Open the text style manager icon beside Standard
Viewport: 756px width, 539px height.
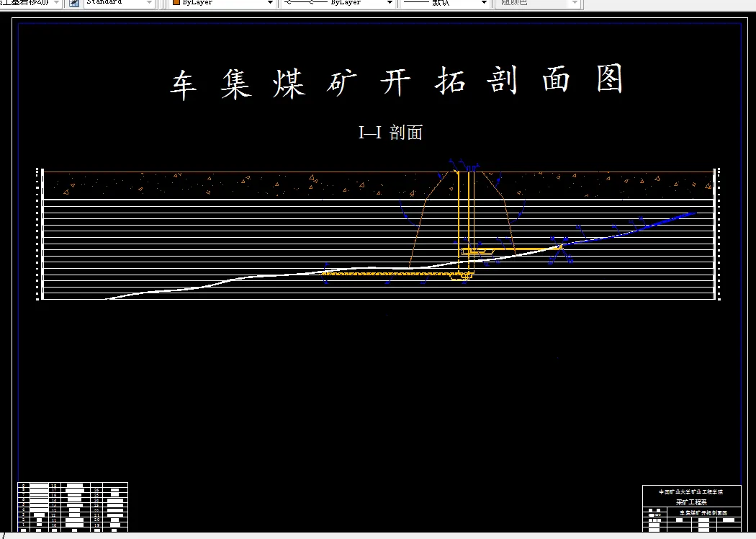[74, 3]
